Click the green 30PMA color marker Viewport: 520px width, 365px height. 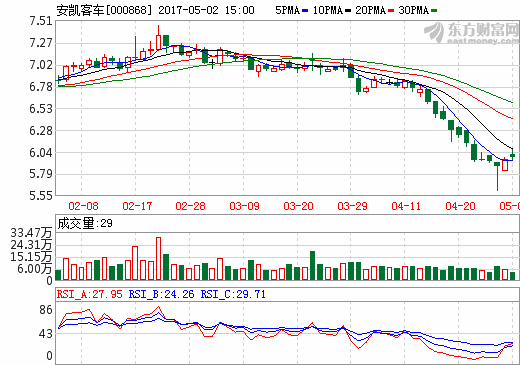pos(434,11)
